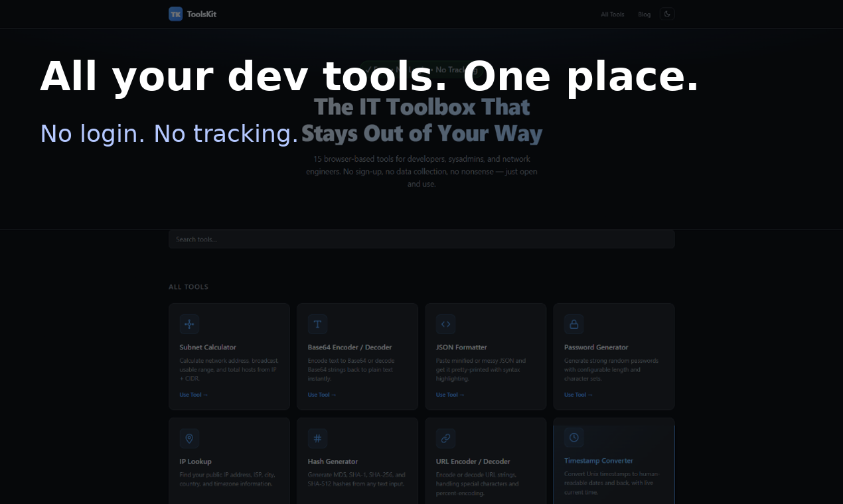Click the '15 browser-based tools for developers' paragraph

[x=421, y=172]
